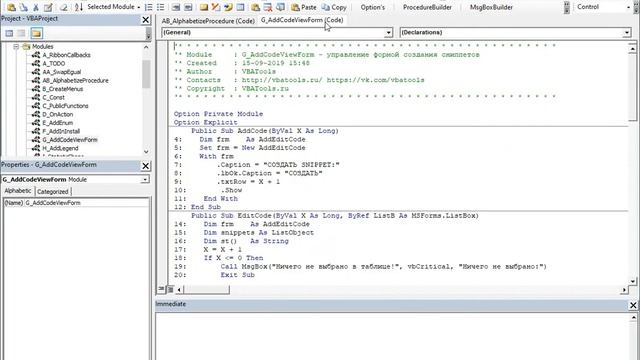Screen dimensions: 640x360
Task: Open the toolbar overflow options arrow
Action: 567,7
